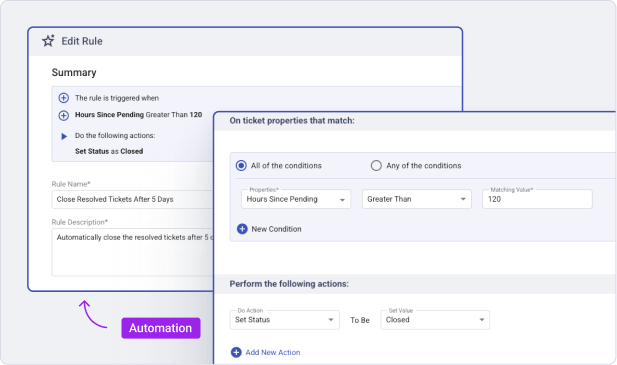Click plus icon next to 'The rule is triggered when'
Screen dimensions: 617x365
coord(64,98)
